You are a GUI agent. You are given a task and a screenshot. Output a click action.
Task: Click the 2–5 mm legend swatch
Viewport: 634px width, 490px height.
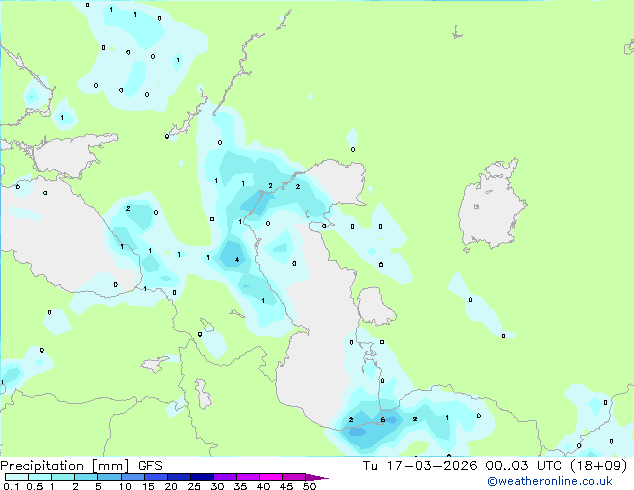coord(86,477)
